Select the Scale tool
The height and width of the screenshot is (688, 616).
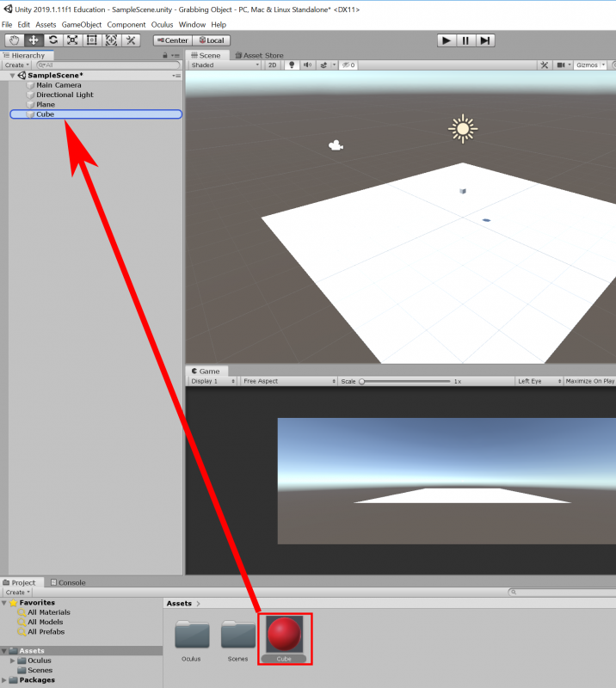[x=72, y=40]
